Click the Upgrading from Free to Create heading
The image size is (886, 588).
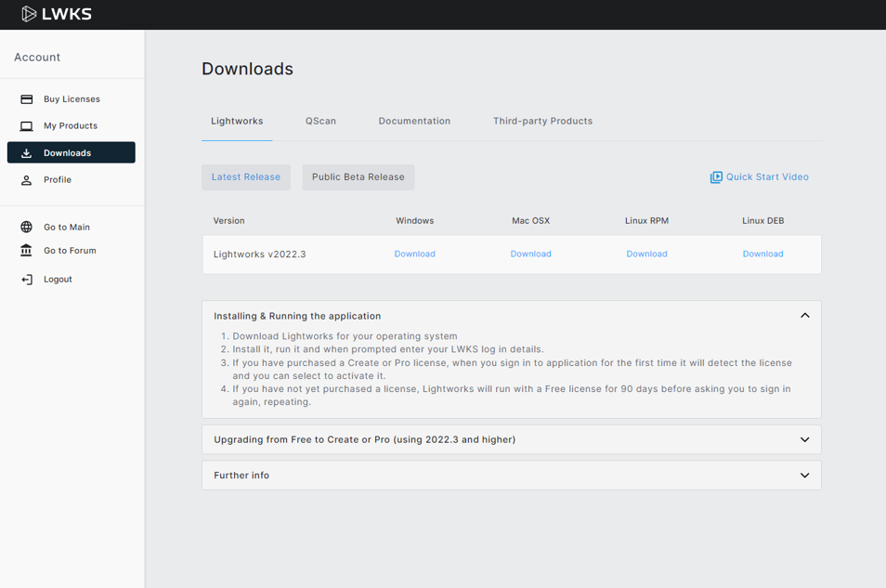tap(364, 439)
